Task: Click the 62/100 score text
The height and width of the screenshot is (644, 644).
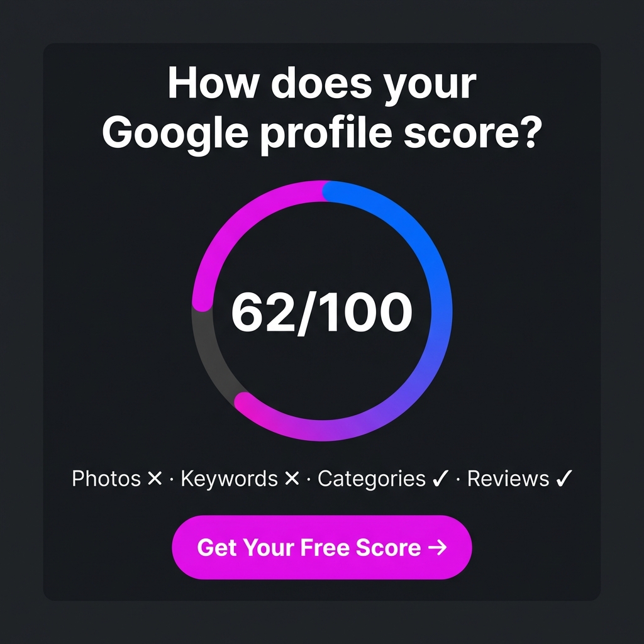Action: [322, 311]
